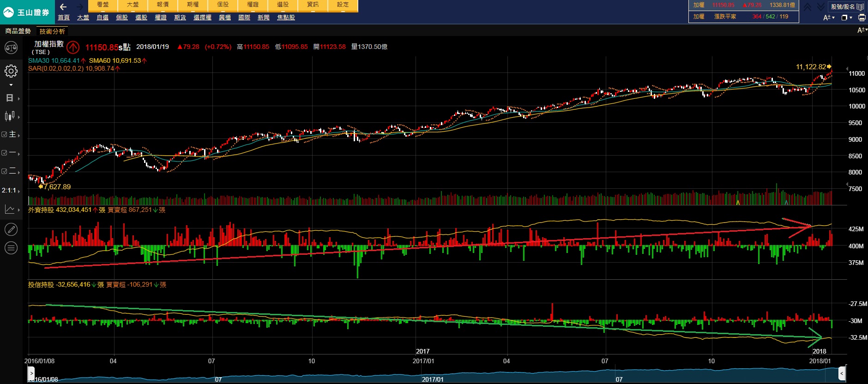Open the 選股 yellow menu tab
The width and height of the screenshot is (868, 384).
coord(283,5)
